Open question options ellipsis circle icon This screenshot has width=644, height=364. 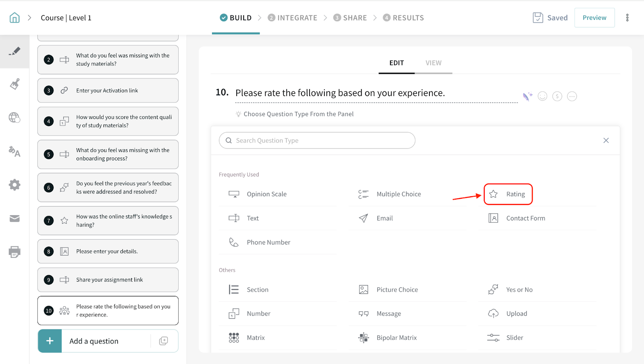coord(572,97)
